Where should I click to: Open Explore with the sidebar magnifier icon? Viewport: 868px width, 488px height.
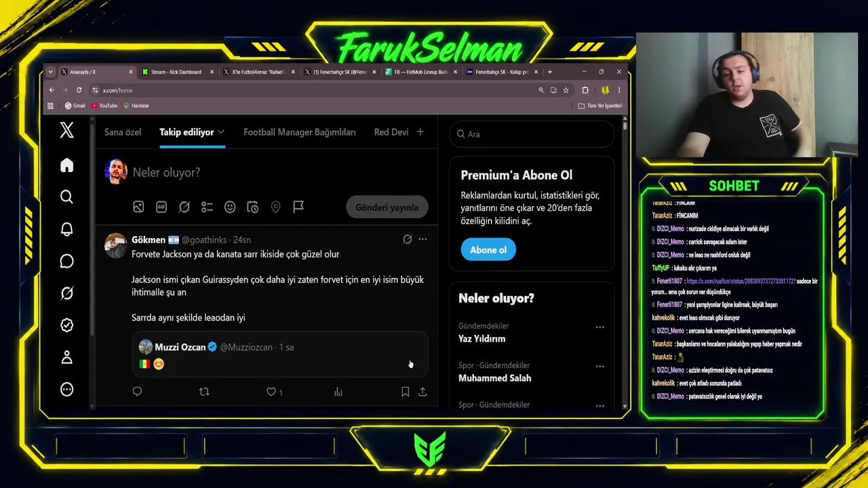coord(66,197)
